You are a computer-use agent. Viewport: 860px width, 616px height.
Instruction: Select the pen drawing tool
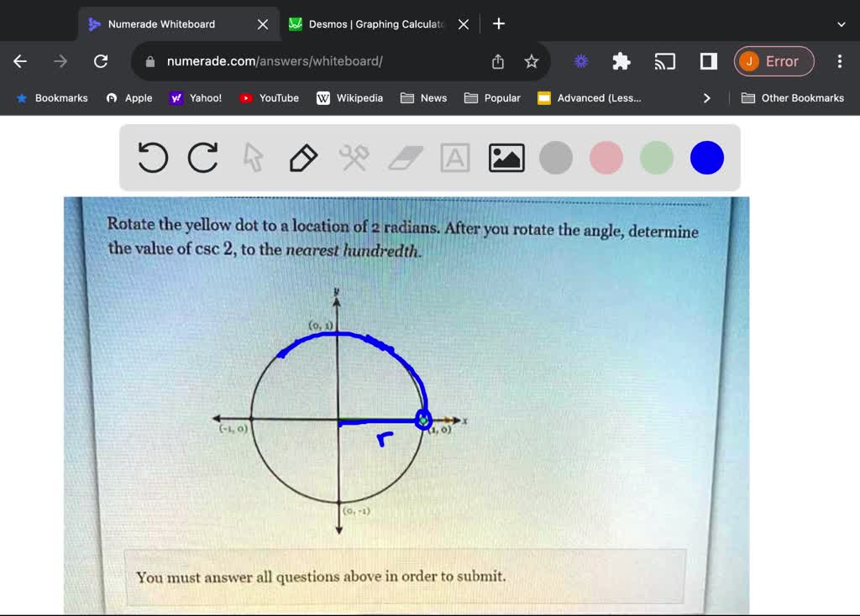(x=303, y=158)
